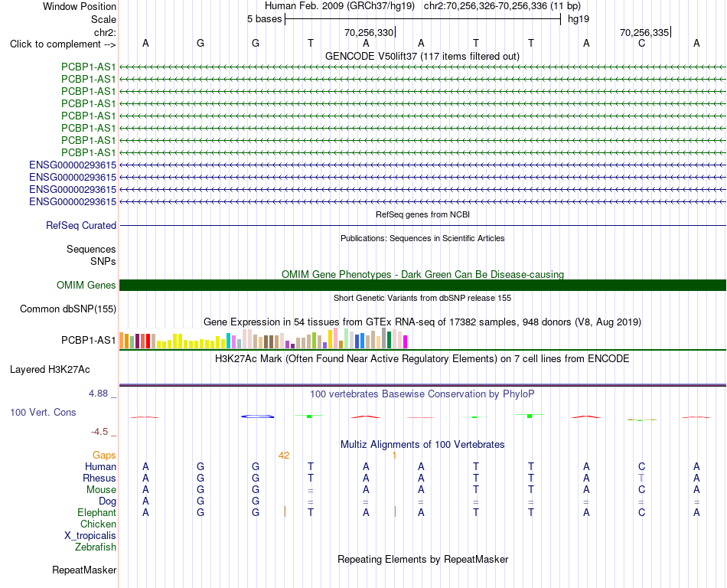Click the 70,256,330 coordinate marker
The height and width of the screenshot is (588, 727).
pos(369,32)
